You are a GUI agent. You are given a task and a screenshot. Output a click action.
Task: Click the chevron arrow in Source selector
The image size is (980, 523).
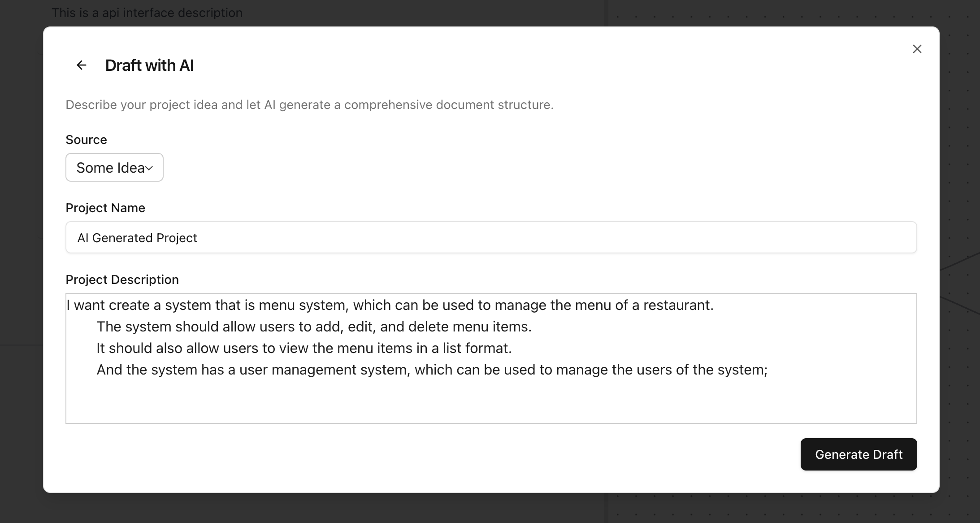[149, 168]
